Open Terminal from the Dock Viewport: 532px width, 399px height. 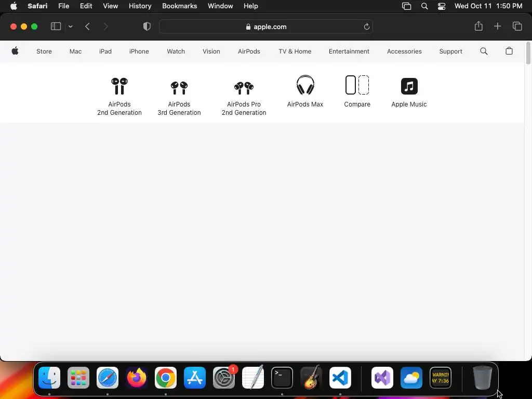point(282,378)
